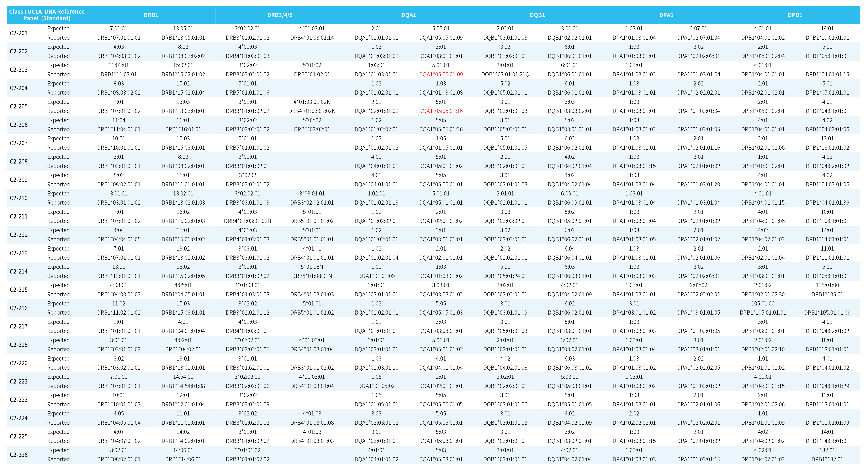Click sample label C2-208
The image size is (868, 472).
click(18, 162)
